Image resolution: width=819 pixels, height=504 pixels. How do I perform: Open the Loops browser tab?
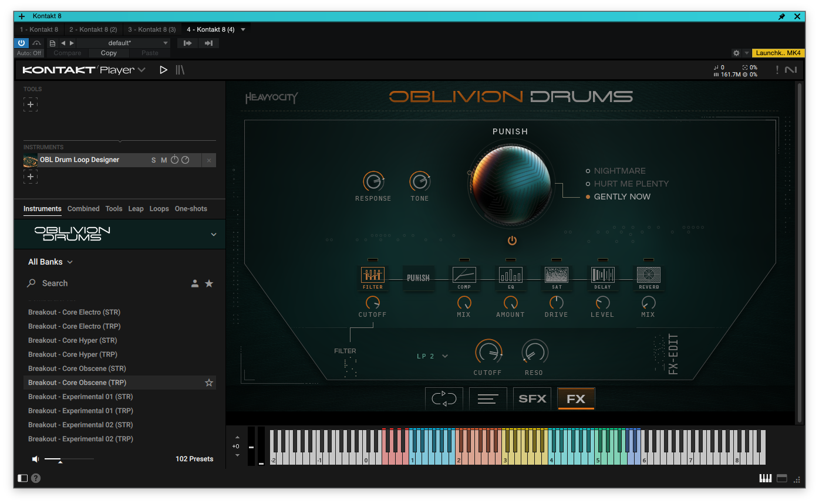pos(159,209)
